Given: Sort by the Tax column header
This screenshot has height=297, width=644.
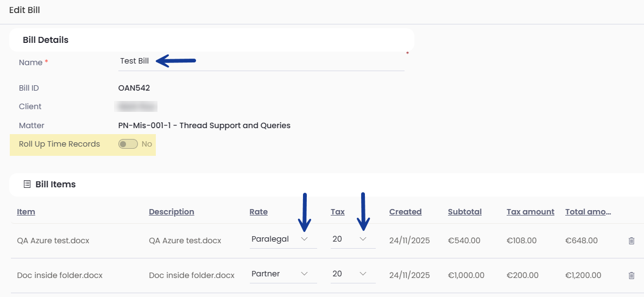Looking at the screenshot, I should (x=337, y=212).
